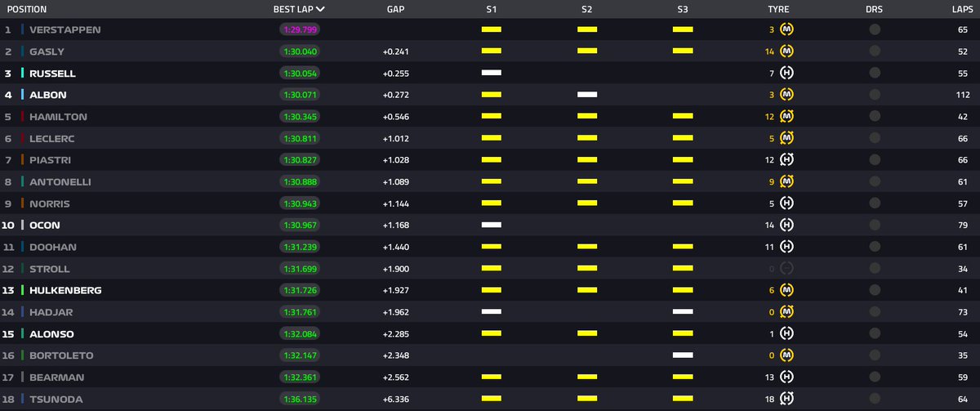
Task: Click Bearman's hard tyre icon
Action: pyautogui.click(x=787, y=377)
